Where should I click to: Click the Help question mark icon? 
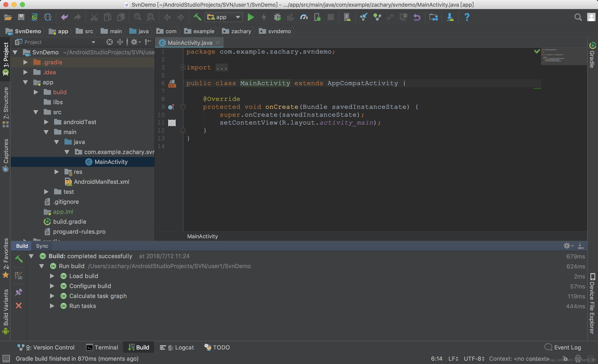[x=467, y=17]
